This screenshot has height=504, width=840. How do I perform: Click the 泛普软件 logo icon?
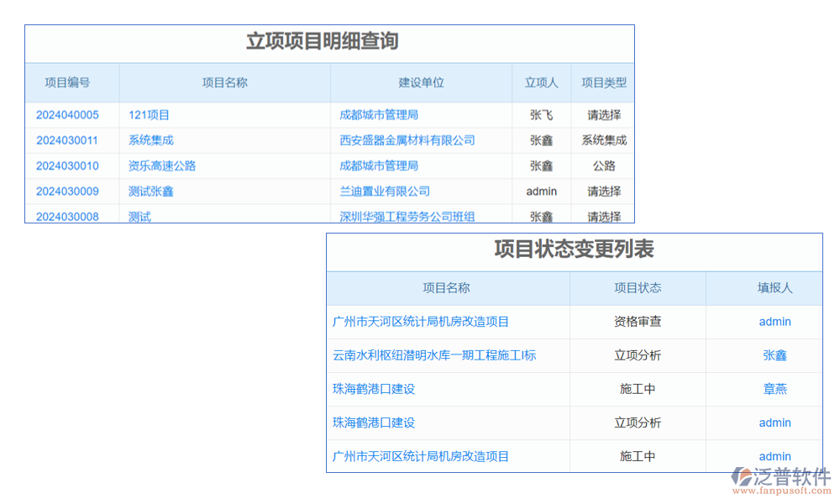tap(741, 476)
